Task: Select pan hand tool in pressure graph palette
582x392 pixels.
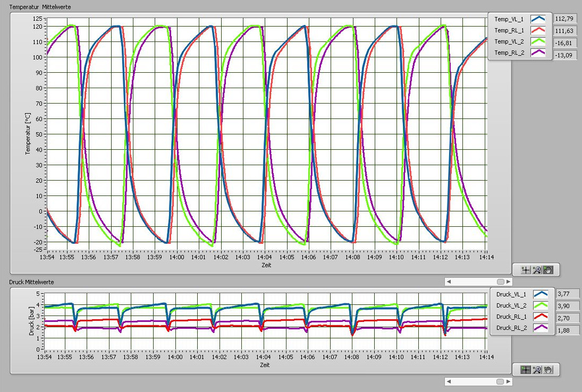Action: point(548,370)
